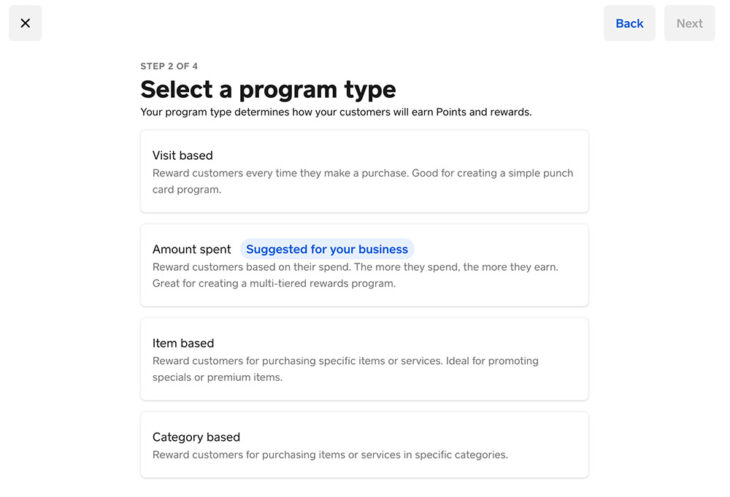Image resolution: width=730 pixels, height=497 pixels.
Task: Click the subtitle about earning Points and rewards
Action: [x=336, y=112]
